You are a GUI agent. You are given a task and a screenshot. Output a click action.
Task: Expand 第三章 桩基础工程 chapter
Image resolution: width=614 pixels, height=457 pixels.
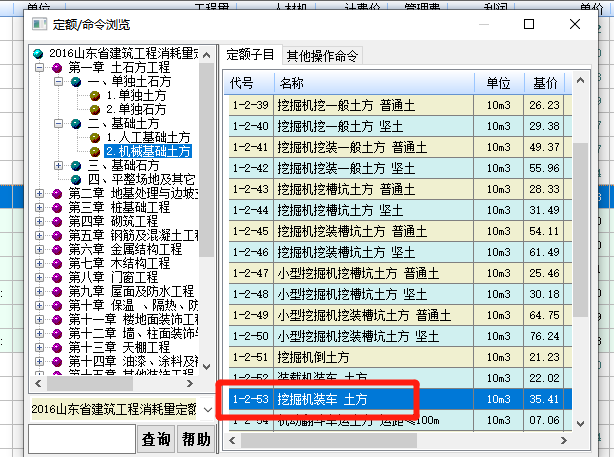39,207
